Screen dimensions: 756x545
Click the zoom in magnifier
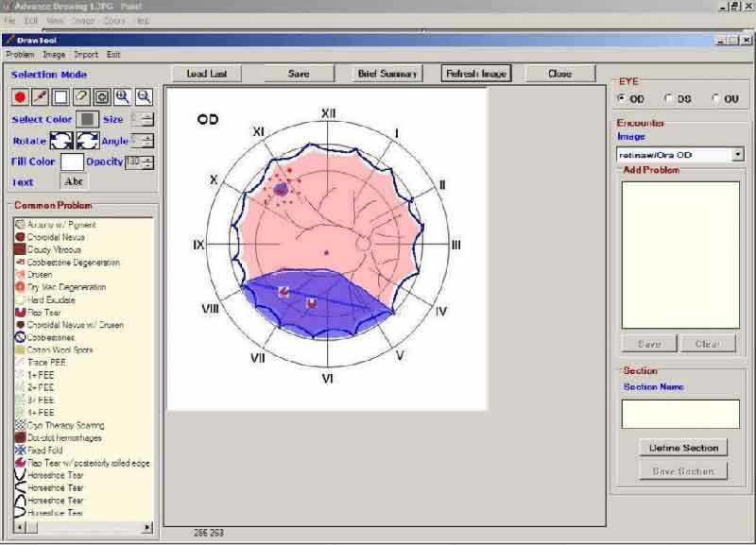pyautogui.click(x=124, y=97)
